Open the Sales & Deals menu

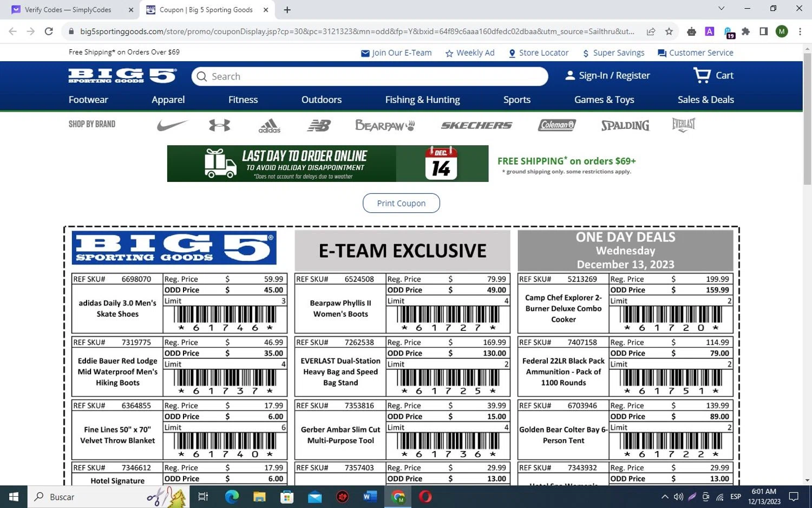tap(706, 100)
